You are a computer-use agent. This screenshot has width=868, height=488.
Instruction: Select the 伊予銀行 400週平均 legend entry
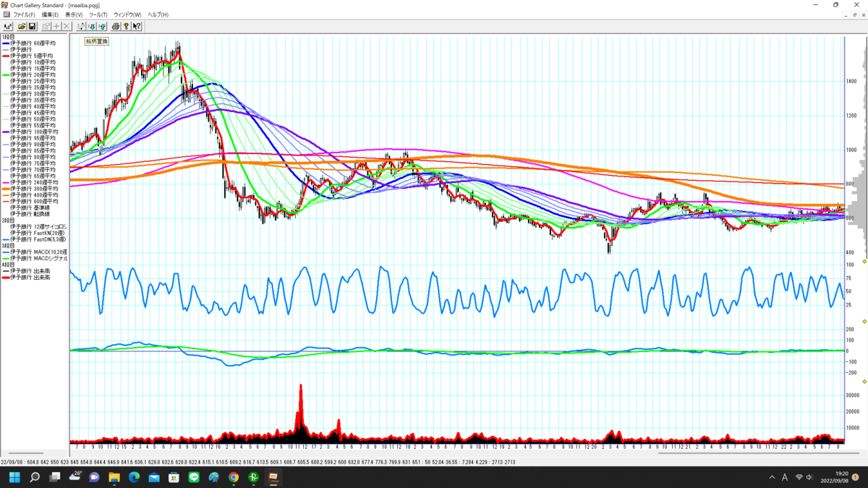(34, 195)
